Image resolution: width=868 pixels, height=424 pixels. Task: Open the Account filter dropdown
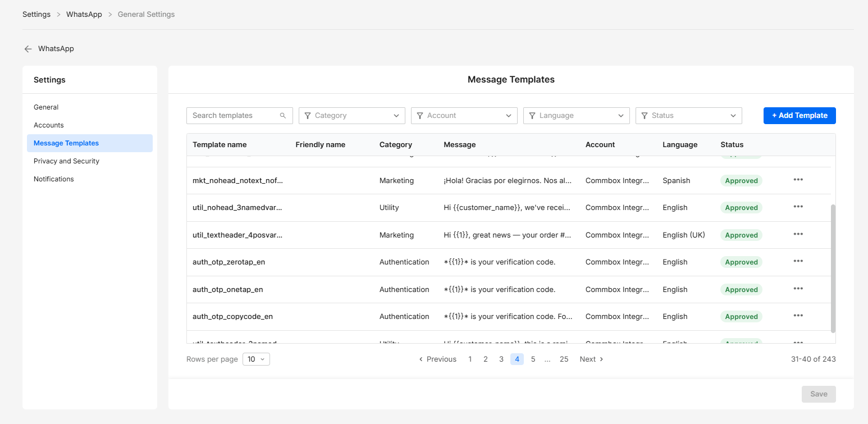point(464,116)
